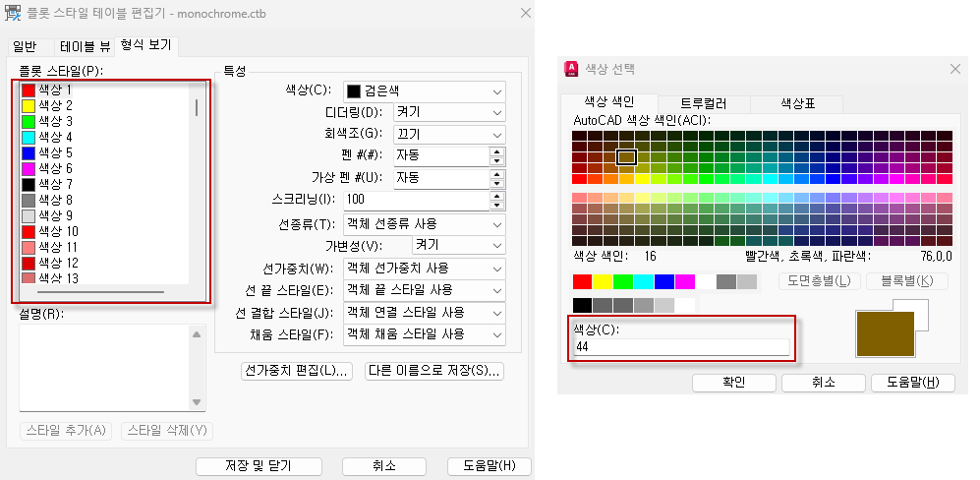Image resolution: width=980 pixels, height=480 pixels.
Task: Increase the 펜 # value
Action: point(496,151)
